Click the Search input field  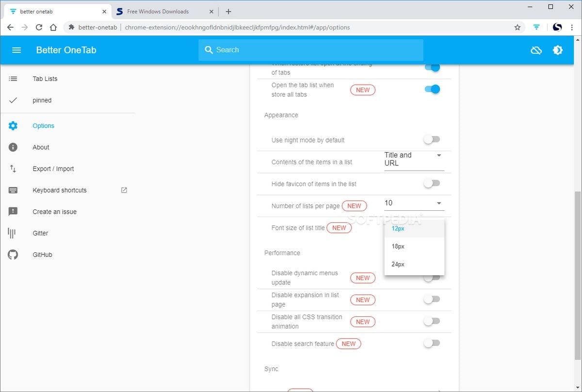311,50
